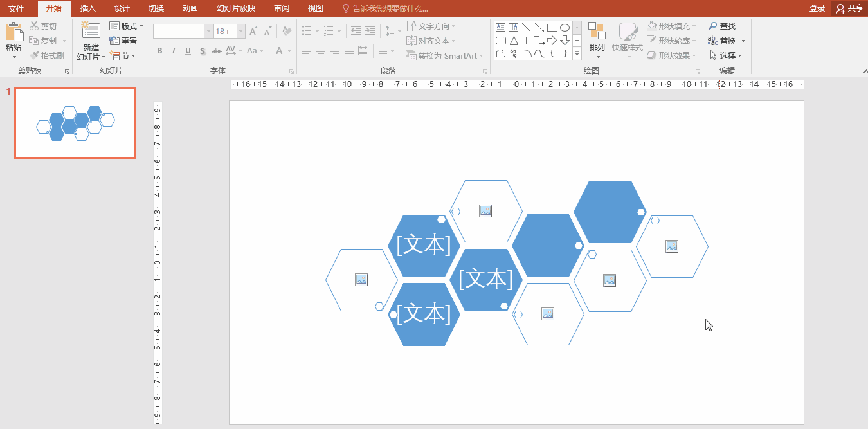Open the character spacing AV dropdown

pos(233,51)
